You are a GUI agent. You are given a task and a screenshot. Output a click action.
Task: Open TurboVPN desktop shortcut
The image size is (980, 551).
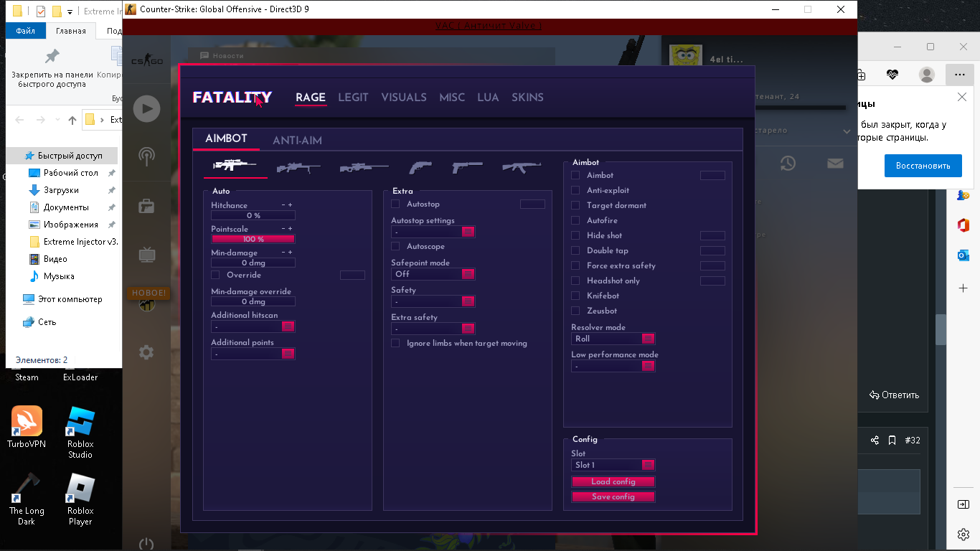(x=27, y=428)
